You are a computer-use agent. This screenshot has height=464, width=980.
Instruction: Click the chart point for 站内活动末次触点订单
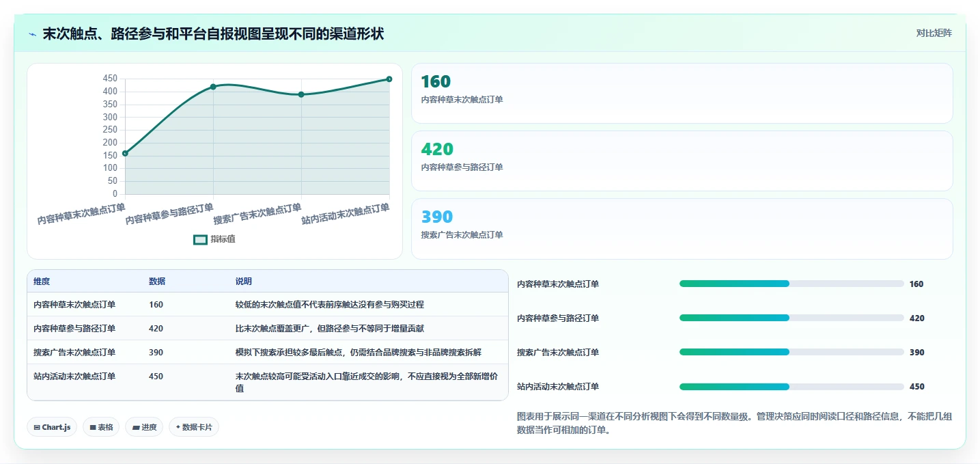pyautogui.click(x=389, y=79)
